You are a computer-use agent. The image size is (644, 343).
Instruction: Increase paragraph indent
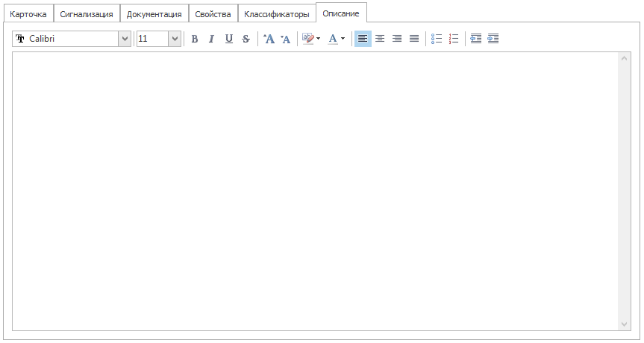point(493,39)
